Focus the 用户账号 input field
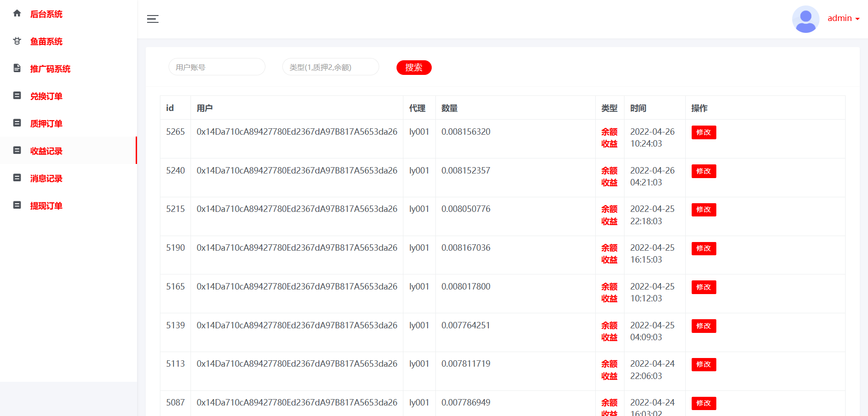The width and height of the screenshot is (868, 416). [x=217, y=67]
